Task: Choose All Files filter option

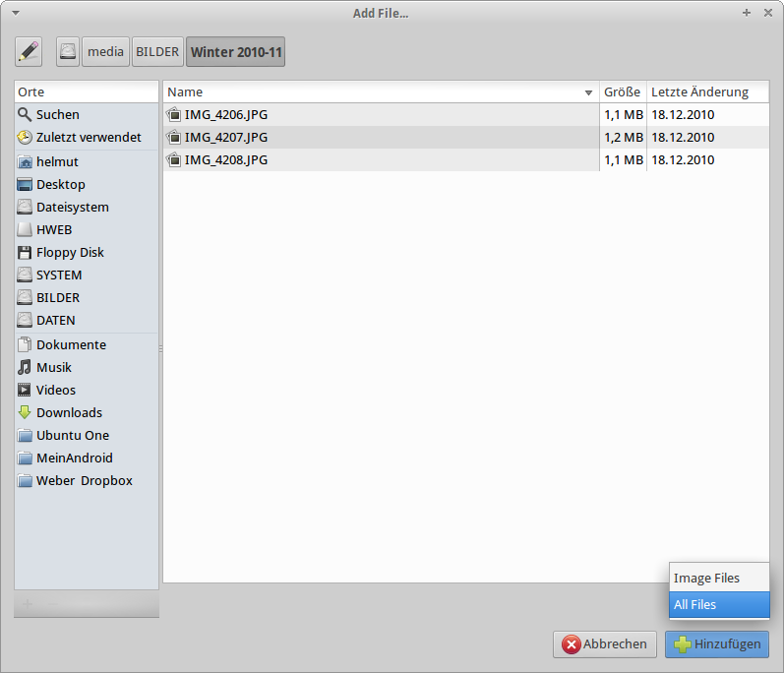Action: coord(694,605)
